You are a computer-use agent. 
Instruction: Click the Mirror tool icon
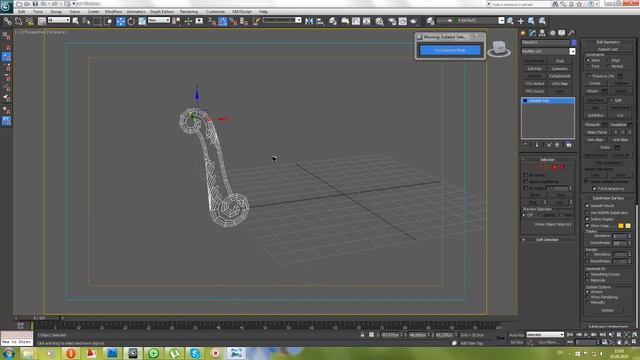309,21
